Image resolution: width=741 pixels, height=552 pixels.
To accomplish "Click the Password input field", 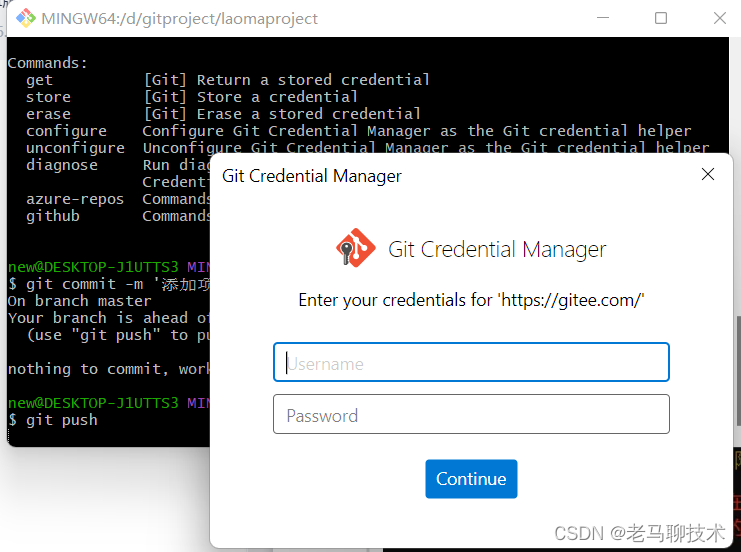I will click(x=471, y=414).
